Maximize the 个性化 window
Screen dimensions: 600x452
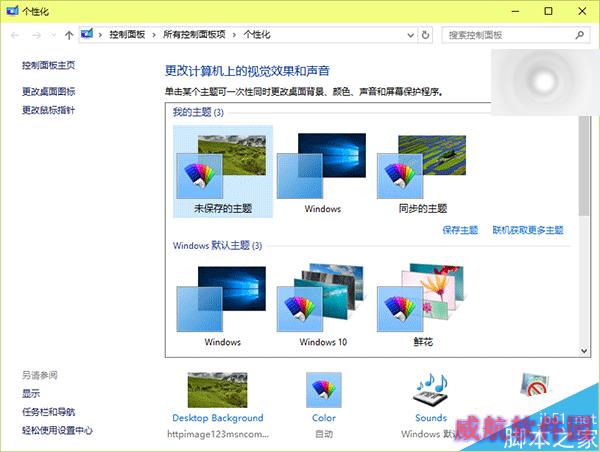(x=548, y=11)
